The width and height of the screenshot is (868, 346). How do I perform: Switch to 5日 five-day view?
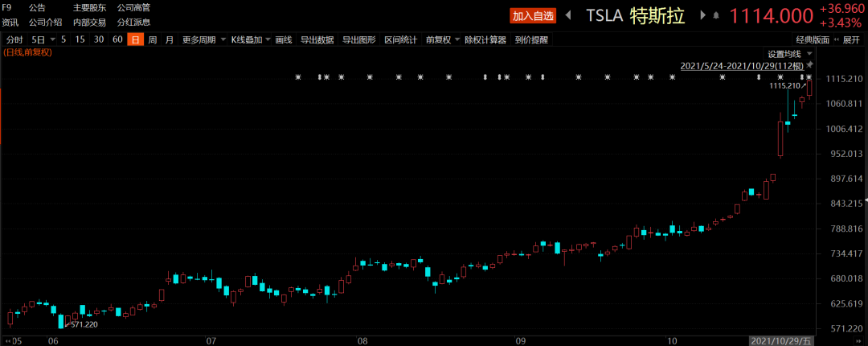pos(39,40)
